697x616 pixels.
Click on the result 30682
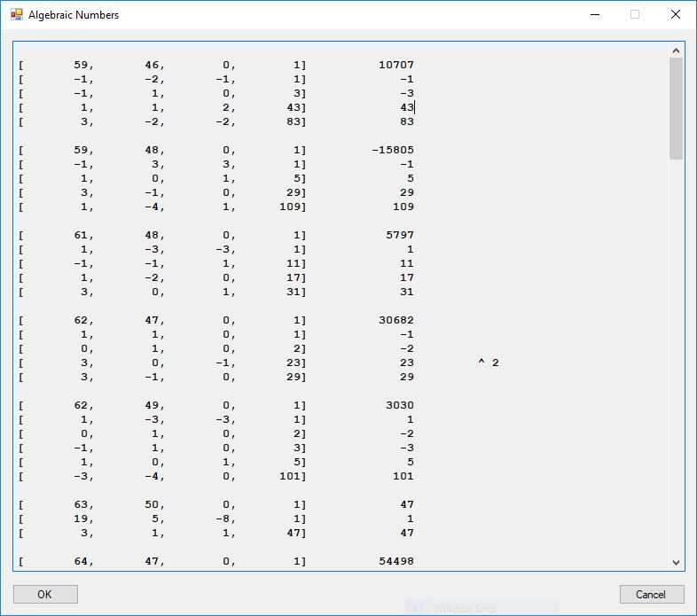(x=395, y=320)
